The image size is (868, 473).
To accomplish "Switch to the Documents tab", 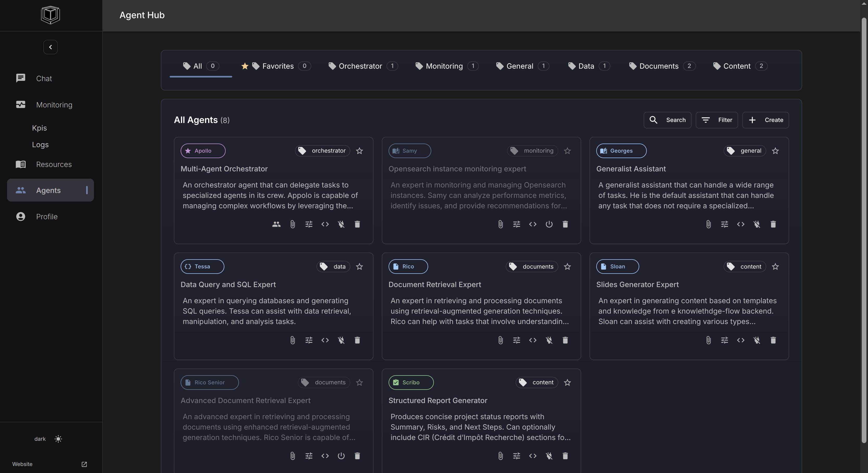I will [x=658, y=66].
